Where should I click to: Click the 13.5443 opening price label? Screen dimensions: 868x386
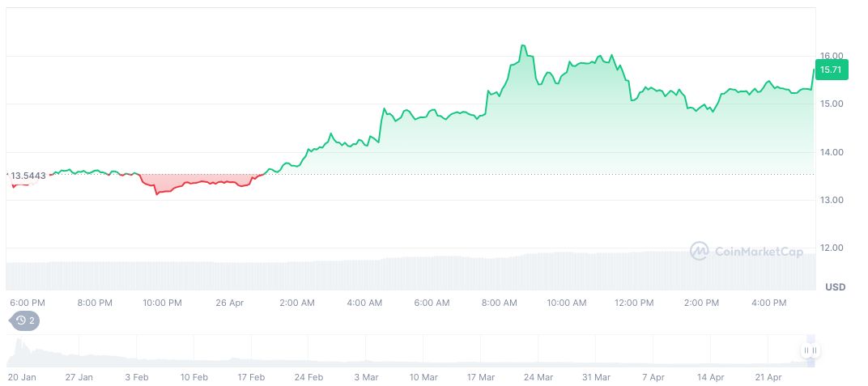tap(28, 175)
